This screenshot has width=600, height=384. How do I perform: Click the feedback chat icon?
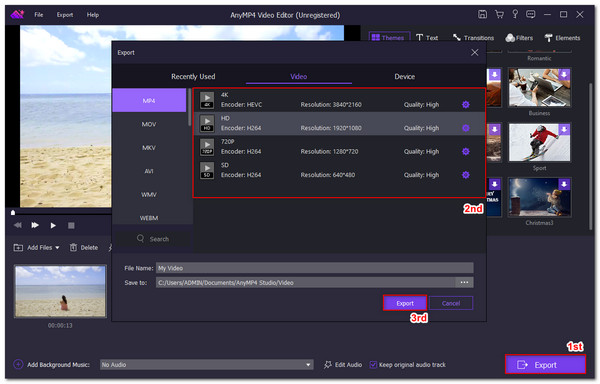531,15
